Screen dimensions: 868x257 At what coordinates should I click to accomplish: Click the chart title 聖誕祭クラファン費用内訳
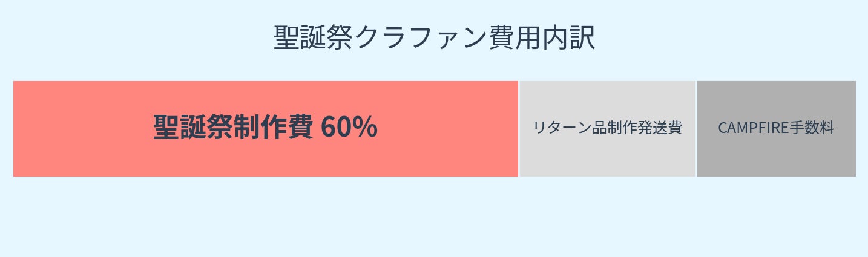click(434, 38)
